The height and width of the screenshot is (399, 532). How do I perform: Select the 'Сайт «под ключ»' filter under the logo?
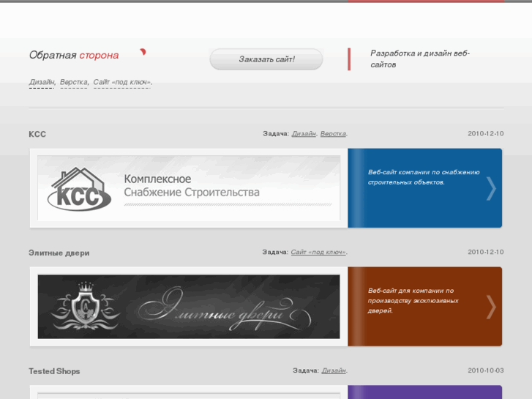pyautogui.click(x=122, y=82)
